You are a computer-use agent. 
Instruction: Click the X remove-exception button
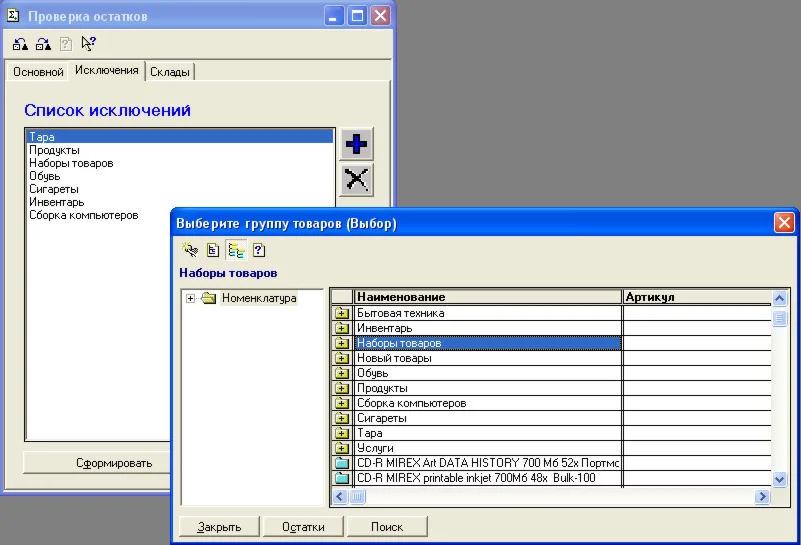click(355, 180)
